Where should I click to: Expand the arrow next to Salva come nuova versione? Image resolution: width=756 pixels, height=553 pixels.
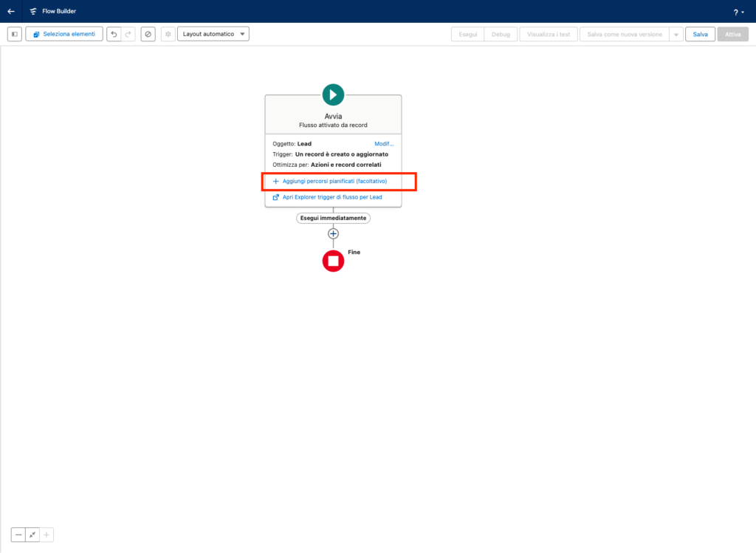675,34
